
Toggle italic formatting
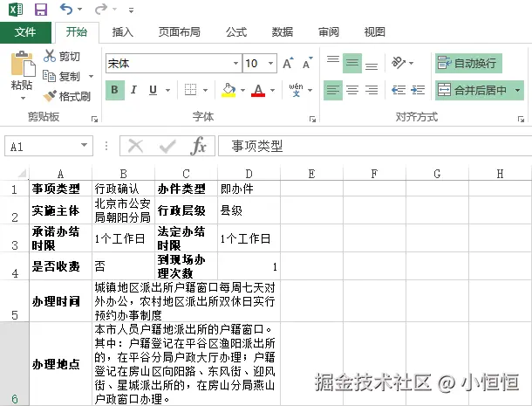click(133, 90)
